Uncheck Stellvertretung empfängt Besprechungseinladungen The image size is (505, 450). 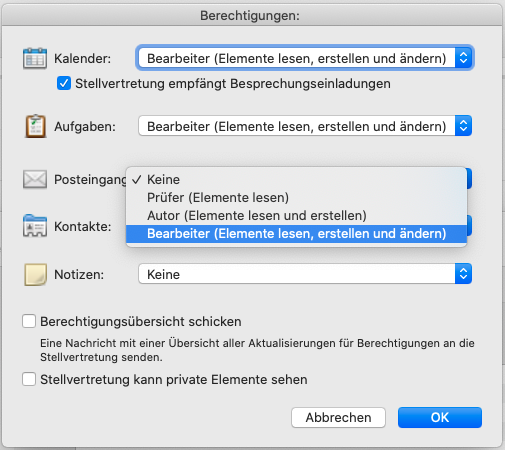[64, 83]
